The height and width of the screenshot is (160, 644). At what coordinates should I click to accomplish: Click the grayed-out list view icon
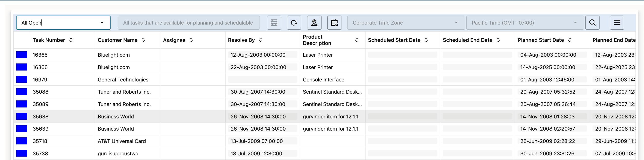[x=274, y=23]
